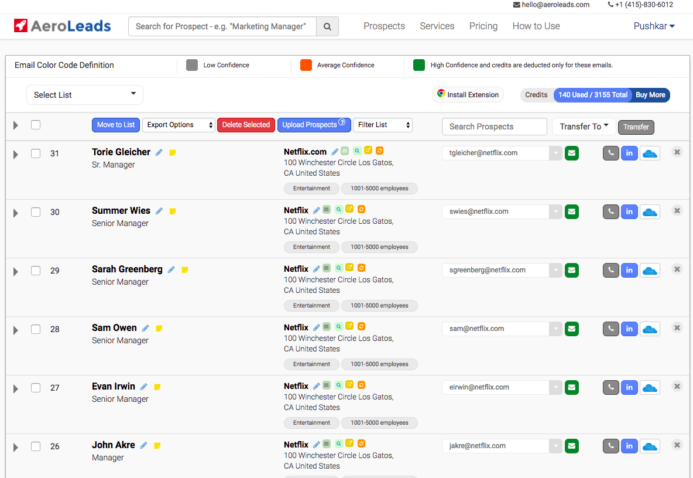
Task: Open the Pricing menu item
Action: point(483,26)
